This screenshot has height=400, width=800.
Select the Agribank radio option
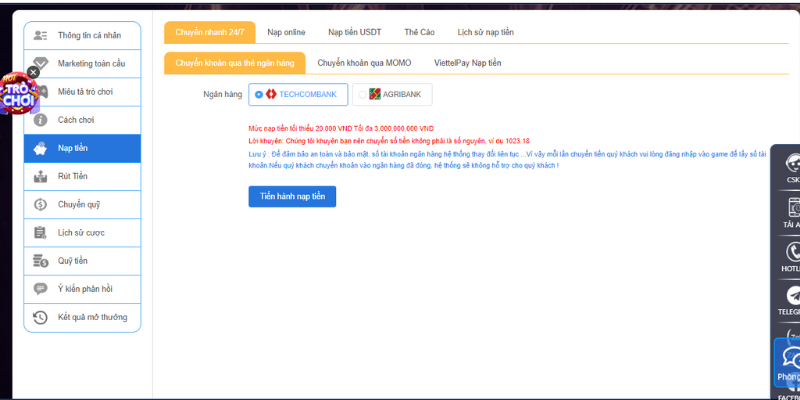pyautogui.click(x=362, y=94)
